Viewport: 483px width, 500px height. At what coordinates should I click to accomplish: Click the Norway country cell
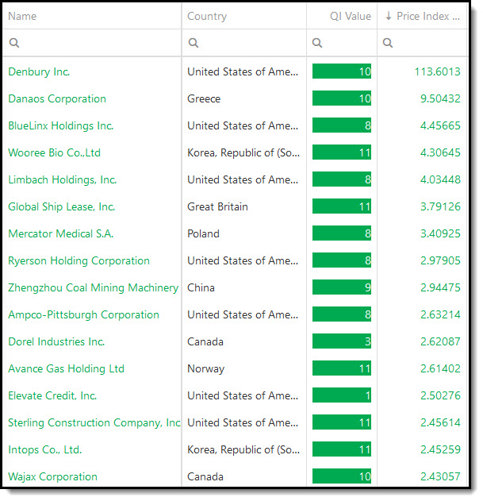(x=206, y=369)
